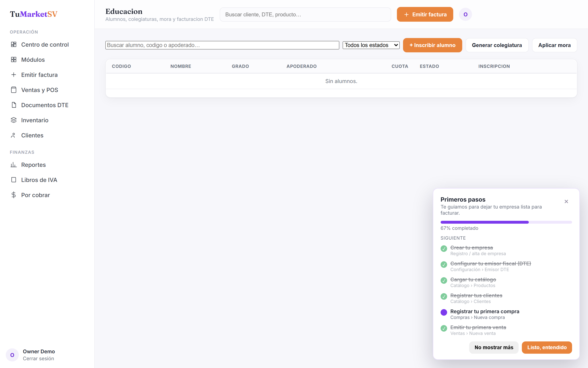Screen dimensions: 588x368
Task: Close the Primeros pasos panel
Action: pos(566,202)
